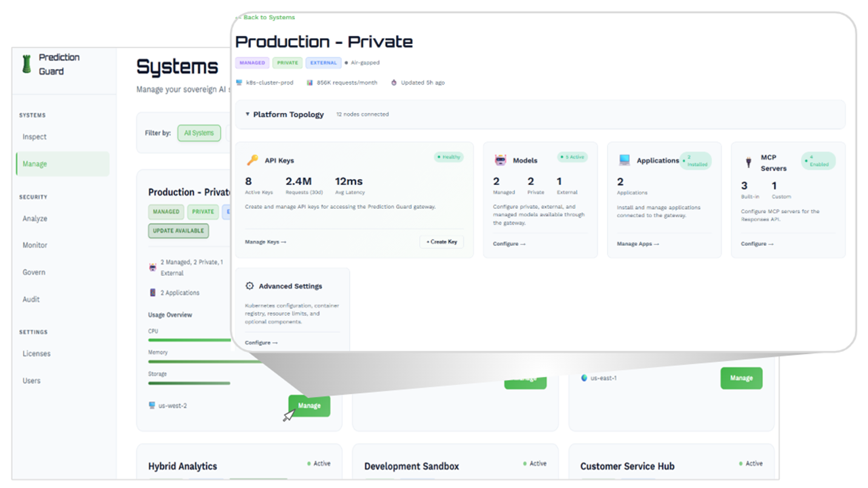Viewport: 868px width, 488px height.
Task: Open Licenses under Settings
Action: click(x=37, y=354)
